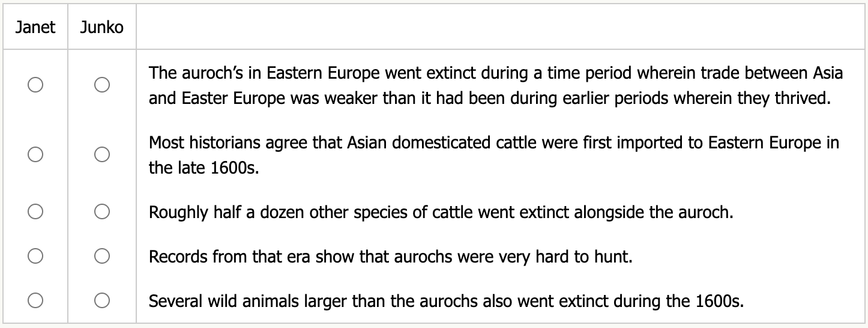Click the statement "Several wild animals larger than the aurochs"

click(x=446, y=300)
